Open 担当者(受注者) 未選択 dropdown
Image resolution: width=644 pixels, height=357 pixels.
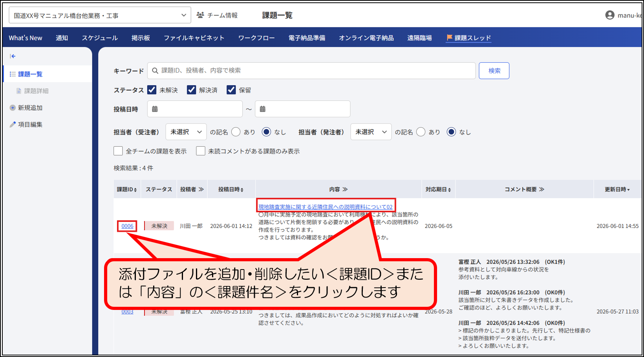186,132
